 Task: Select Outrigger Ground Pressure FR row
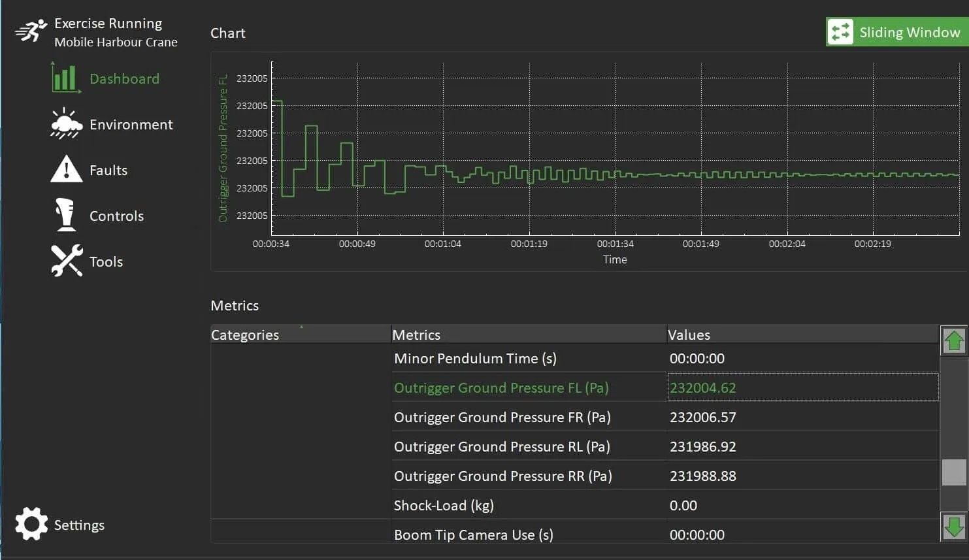pyautogui.click(x=502, y=417)
